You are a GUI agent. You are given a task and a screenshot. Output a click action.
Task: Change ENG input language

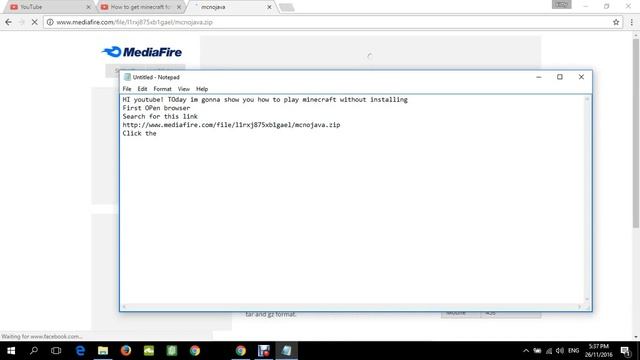[573, 351]
